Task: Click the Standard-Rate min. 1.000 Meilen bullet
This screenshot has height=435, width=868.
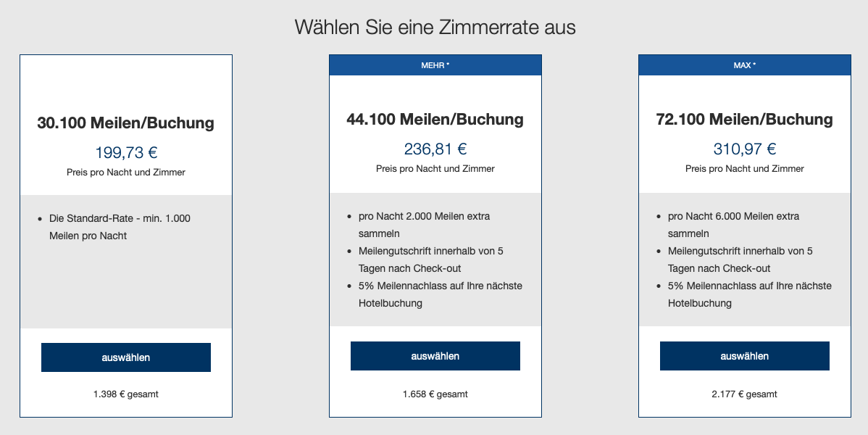Action: [120, 226]
